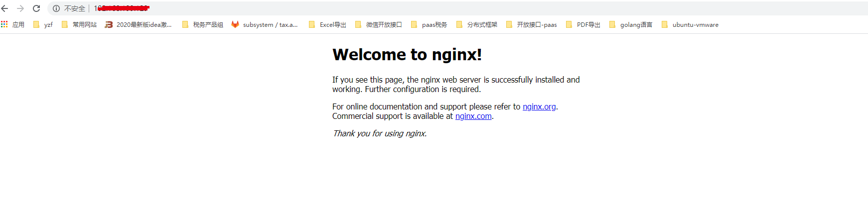Click the browser forward arrow

pos(20,8)
